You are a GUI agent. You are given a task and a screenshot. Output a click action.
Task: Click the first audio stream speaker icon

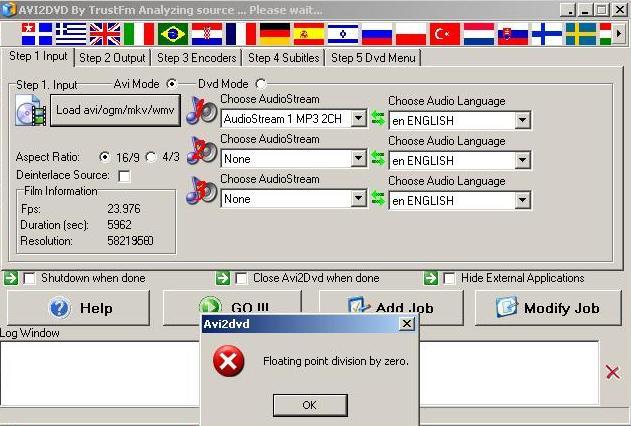click(x=202, y=110)
